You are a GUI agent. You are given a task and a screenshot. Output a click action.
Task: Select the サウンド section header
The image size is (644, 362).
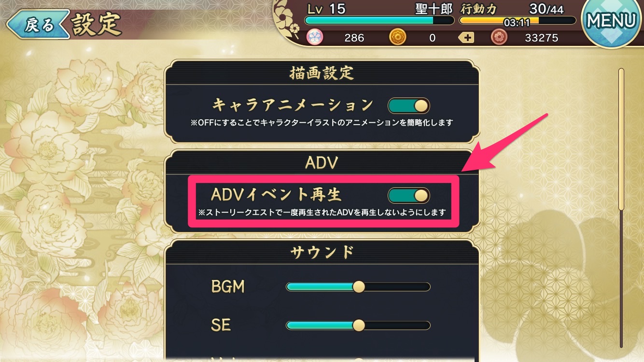(322, 251)
